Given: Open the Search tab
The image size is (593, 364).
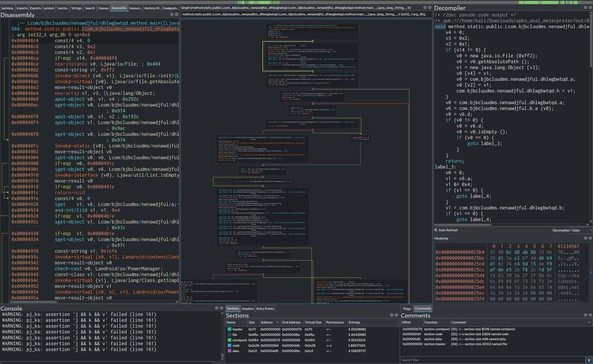Looking at the screenshot, I should point(90,8).
